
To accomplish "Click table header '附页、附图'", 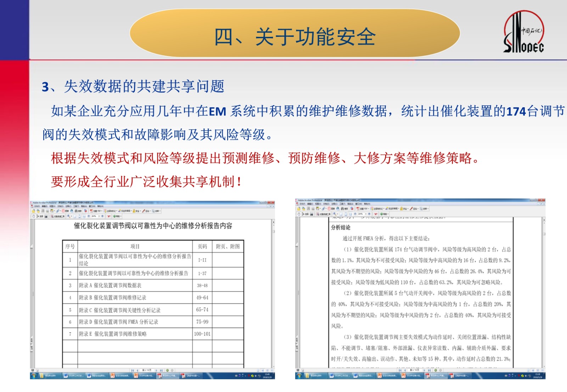I will coord(228,246).
